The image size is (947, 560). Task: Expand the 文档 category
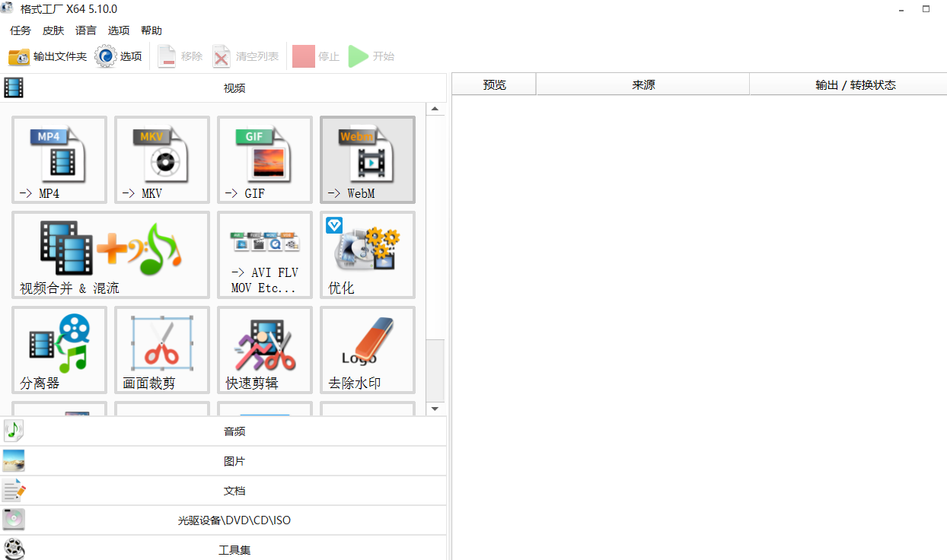[x=223, y=491]
